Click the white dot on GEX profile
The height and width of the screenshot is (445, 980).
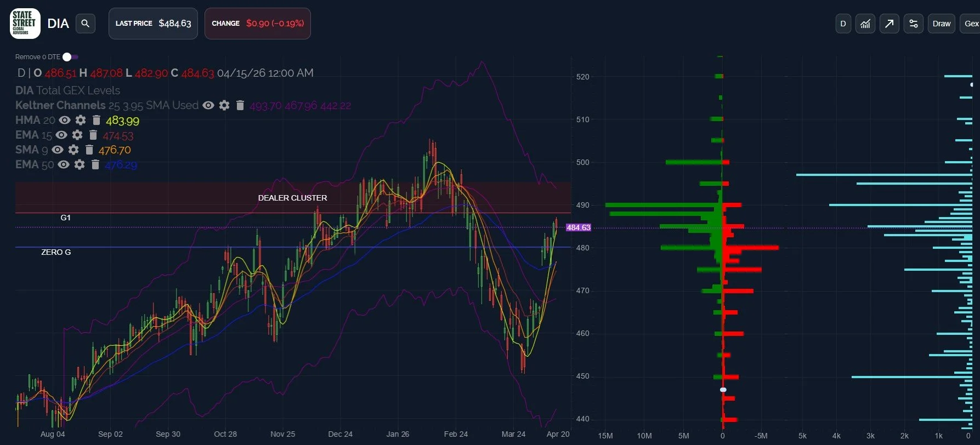pos(723,390)
